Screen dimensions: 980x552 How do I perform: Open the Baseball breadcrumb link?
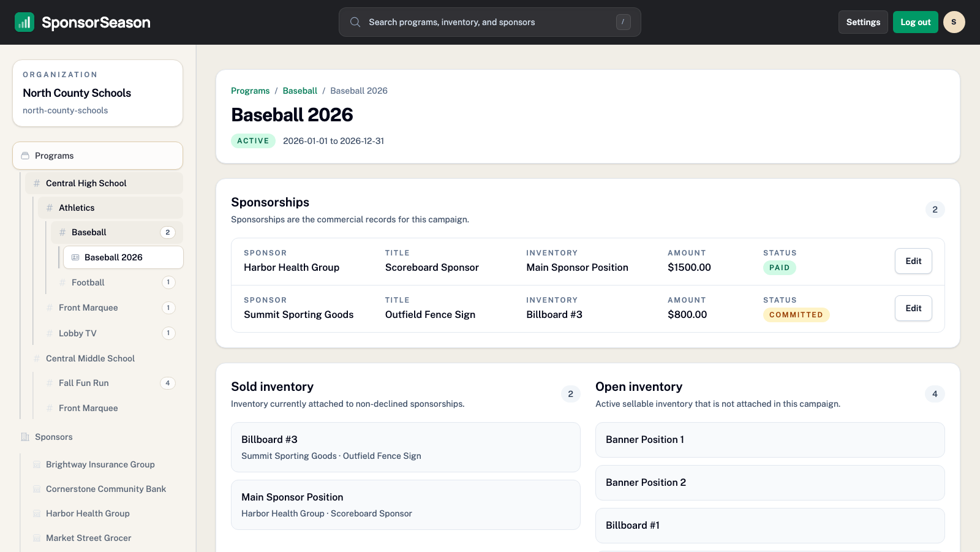tap(300, 91)
